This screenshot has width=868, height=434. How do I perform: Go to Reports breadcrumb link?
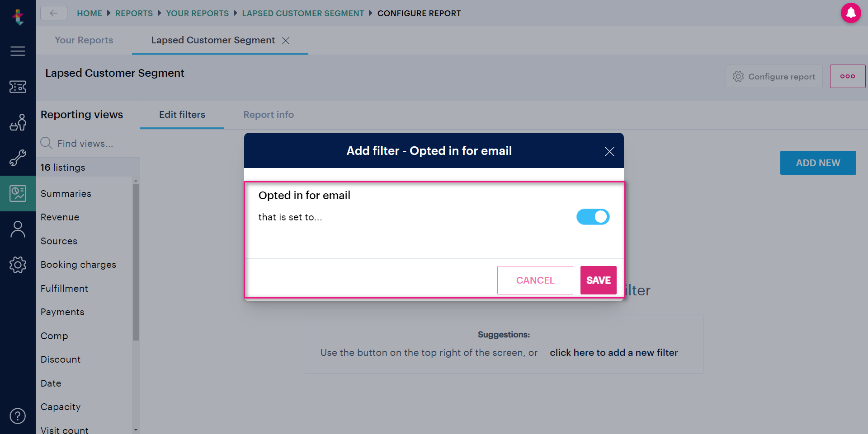pos(134,13)
